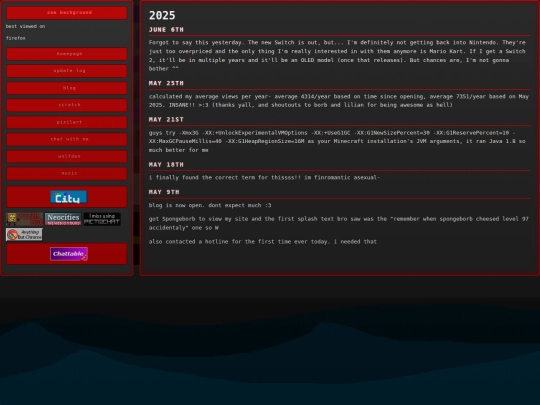Go to the music page
Image resolution: width=540 pixels, height=405 pixels.
tap(67, 174)
